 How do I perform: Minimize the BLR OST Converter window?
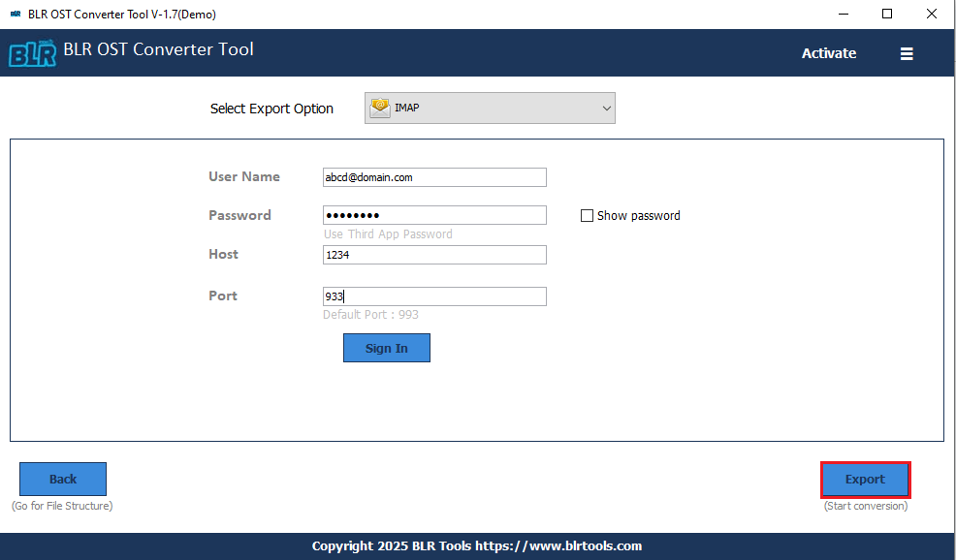point(843,14)
